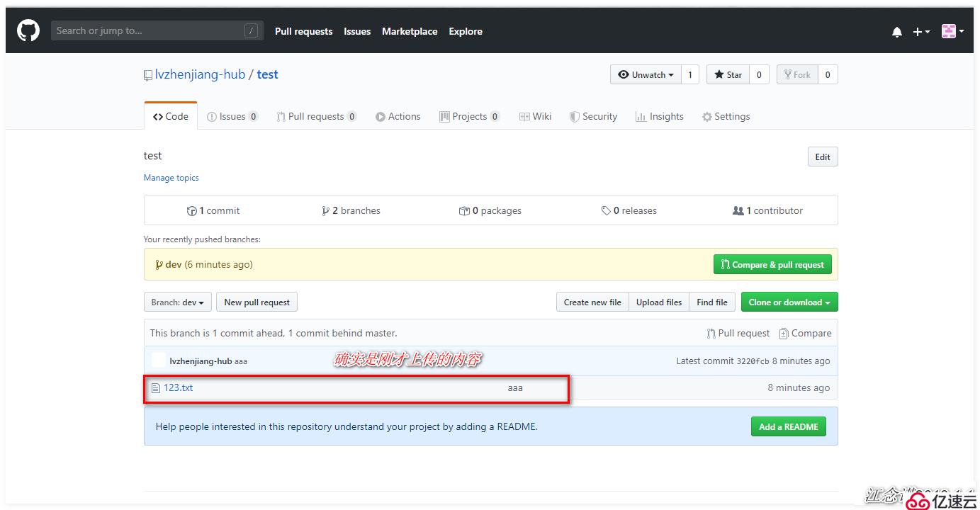Open the notifications bell
The width and height of the screenshot is (980, 510).
(897, 32)
